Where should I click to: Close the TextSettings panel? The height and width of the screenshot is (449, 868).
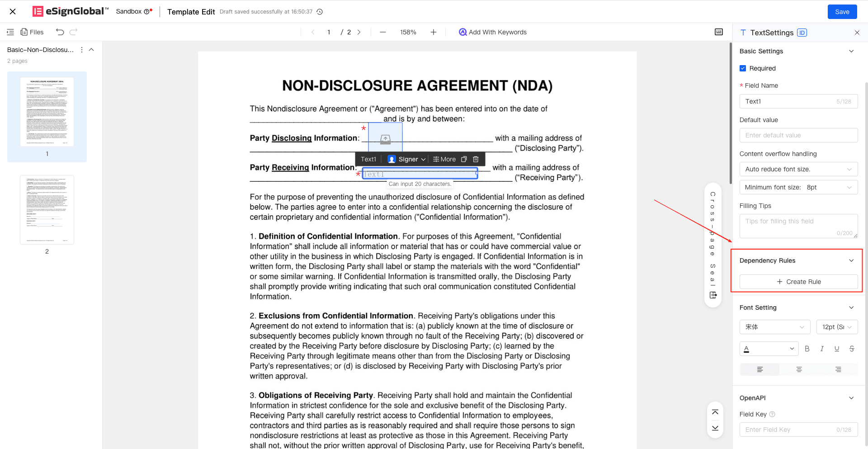coord(857,33)
